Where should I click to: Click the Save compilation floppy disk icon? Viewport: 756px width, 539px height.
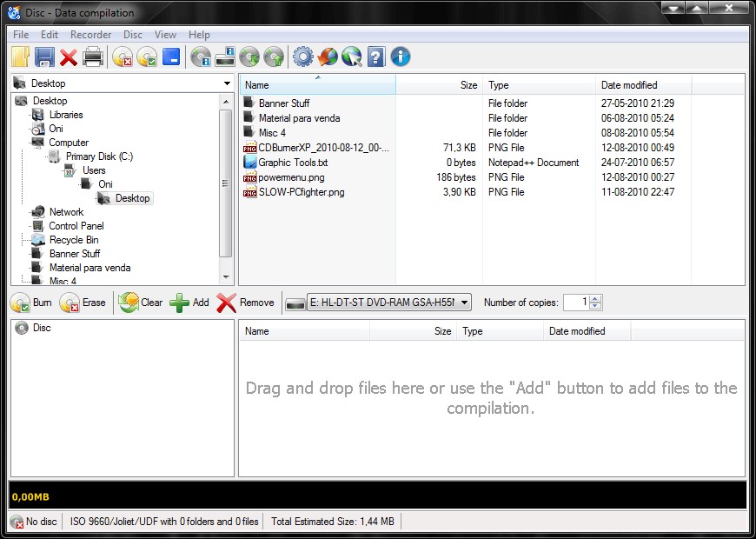click(x=44, y=57)
